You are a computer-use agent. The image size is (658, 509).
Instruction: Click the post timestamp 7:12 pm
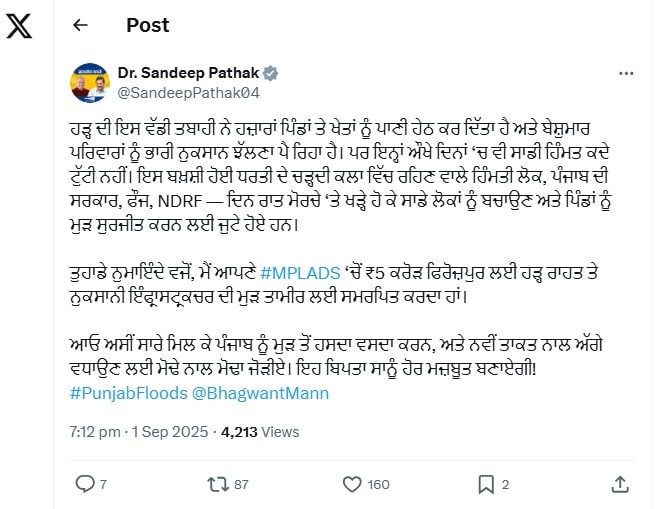click(x=94, y=433)
